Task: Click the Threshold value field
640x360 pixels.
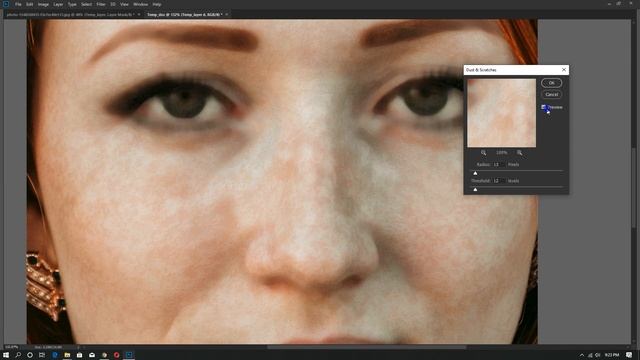Action: (498, 181)
